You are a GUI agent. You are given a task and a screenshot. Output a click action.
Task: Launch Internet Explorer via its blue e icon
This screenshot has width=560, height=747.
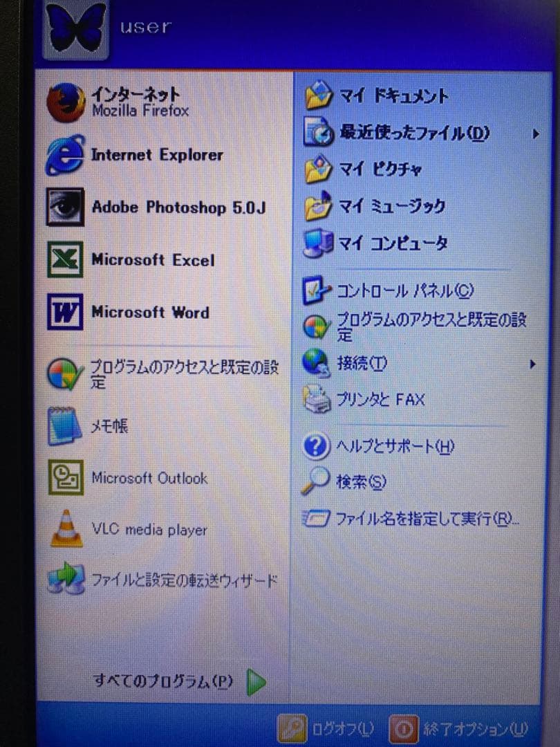[65, 155]
